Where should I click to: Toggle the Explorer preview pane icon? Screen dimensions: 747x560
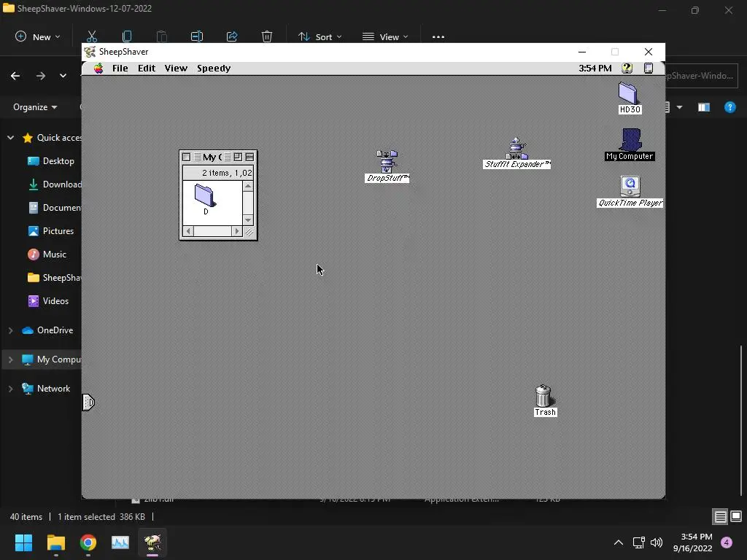click(704, 107)
